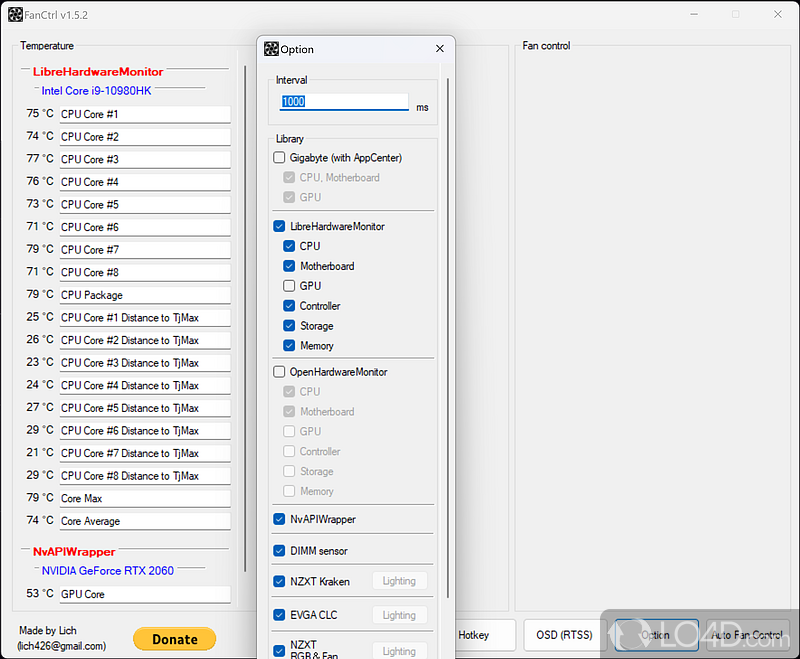The height and width of the screenshot is (659, 800).
Task: Click the CPU Core #4 name field
Action: point(145,182)
